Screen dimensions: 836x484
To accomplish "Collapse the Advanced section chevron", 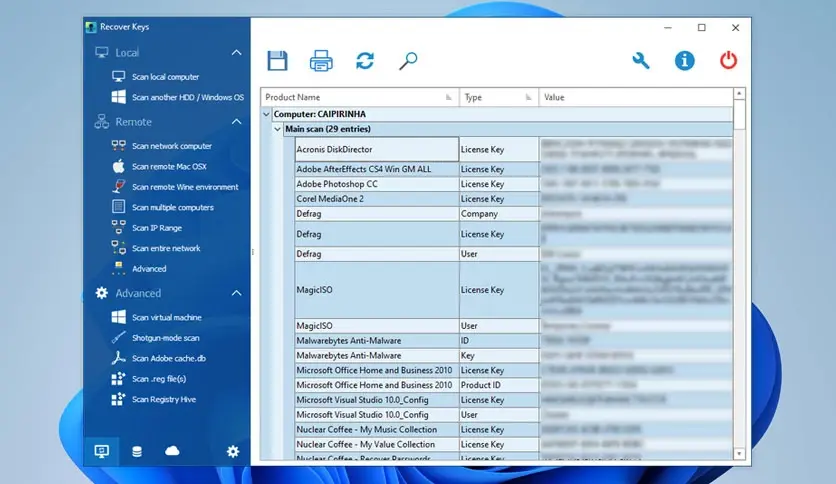I will [236, 293].
